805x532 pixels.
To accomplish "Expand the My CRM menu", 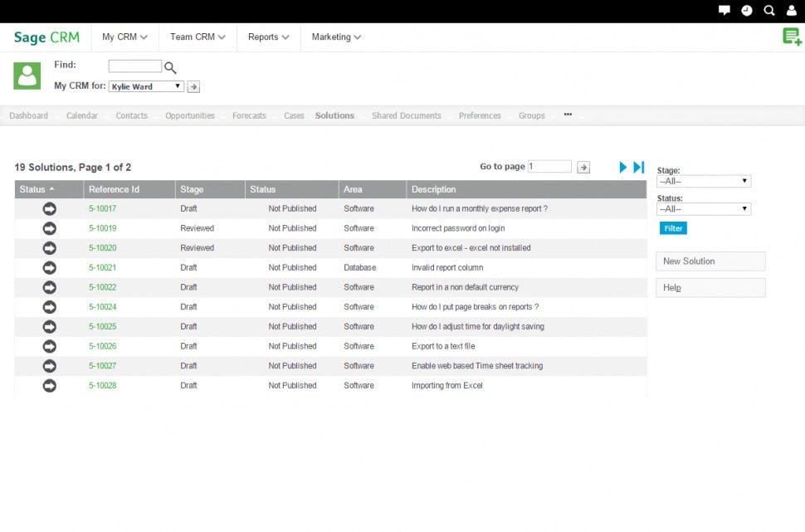I will (124, 37).
